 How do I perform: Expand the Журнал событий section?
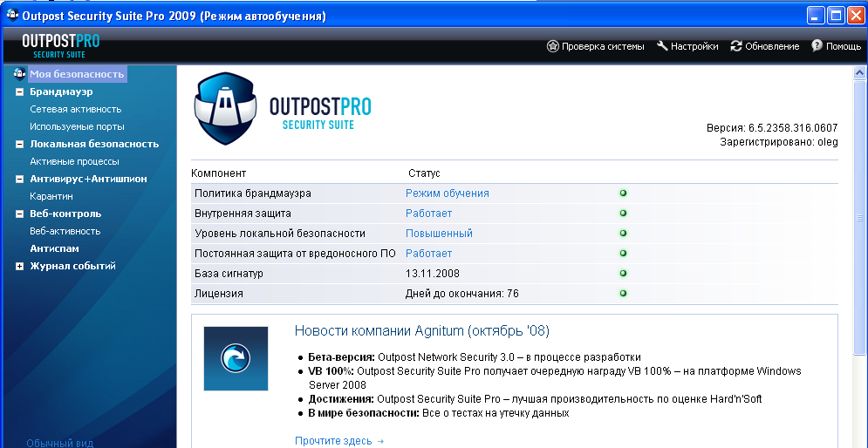[x=20, y=266]
